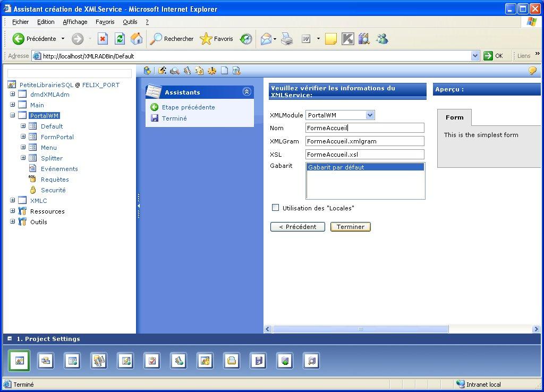
Task: Collapse the PortalWM tree node
Action: pos(13,115)
